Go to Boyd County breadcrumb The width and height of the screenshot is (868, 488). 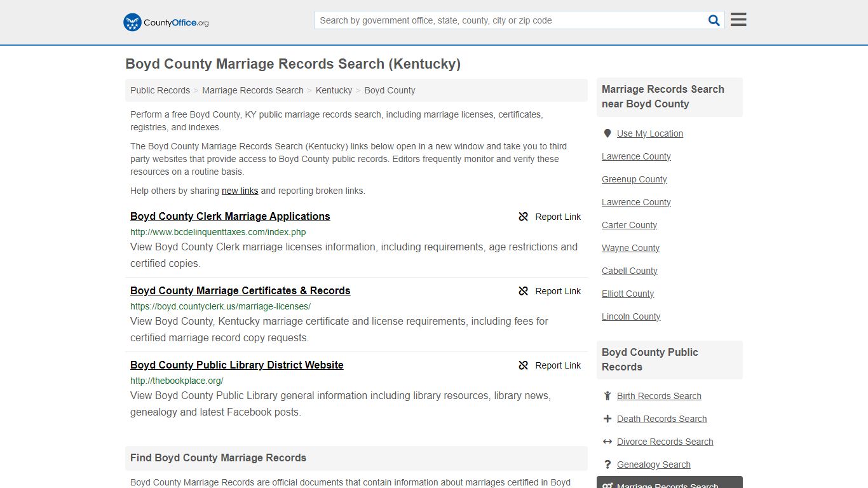pos(390,90)
